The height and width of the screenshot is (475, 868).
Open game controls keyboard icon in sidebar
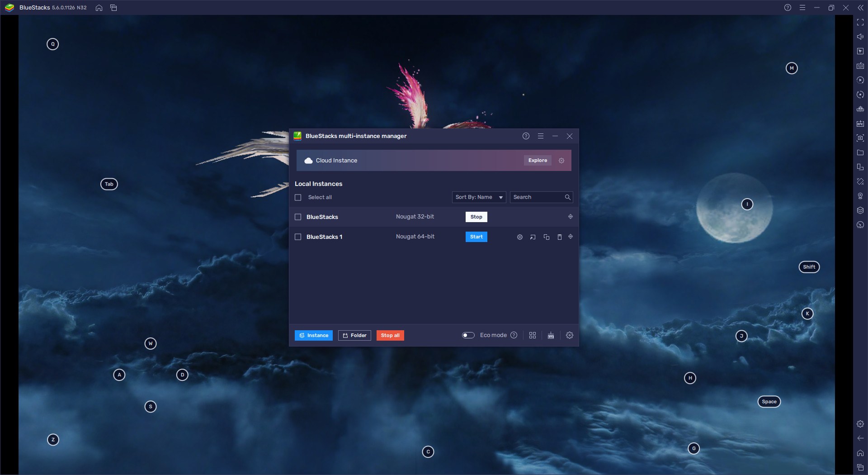(860, 66)
